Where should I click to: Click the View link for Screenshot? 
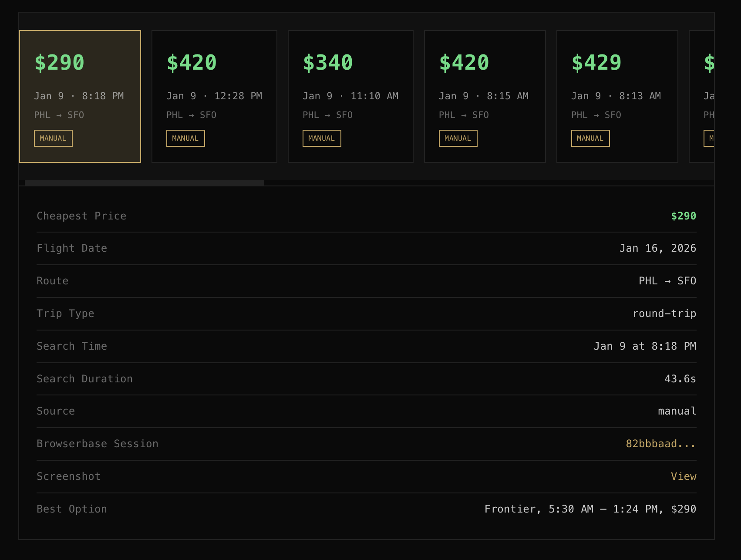(684, 476)
